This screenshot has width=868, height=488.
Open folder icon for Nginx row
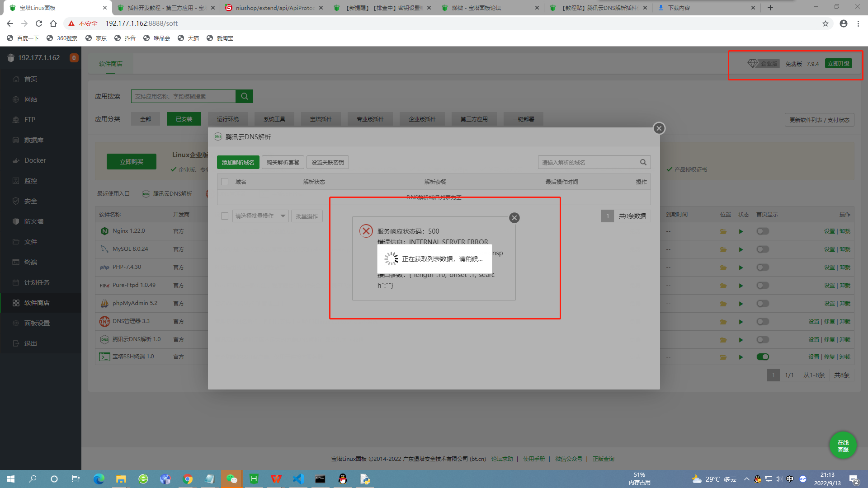click(x=723, y=231)
